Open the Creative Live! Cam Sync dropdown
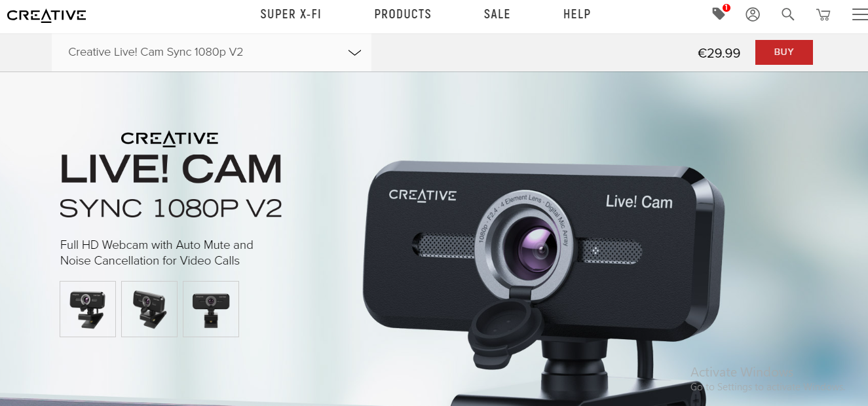This screenshot has height=406, width=868. (212, 52)
